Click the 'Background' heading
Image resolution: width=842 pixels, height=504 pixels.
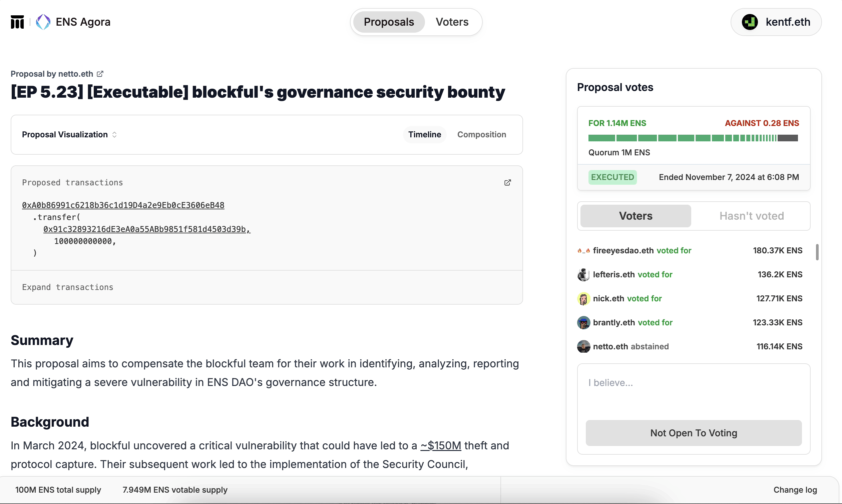[x=50, y=422]
